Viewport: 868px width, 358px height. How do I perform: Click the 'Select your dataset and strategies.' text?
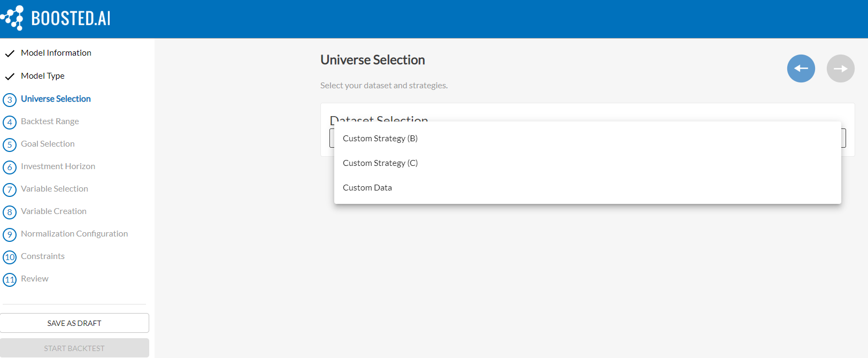[x=384, y=85]
